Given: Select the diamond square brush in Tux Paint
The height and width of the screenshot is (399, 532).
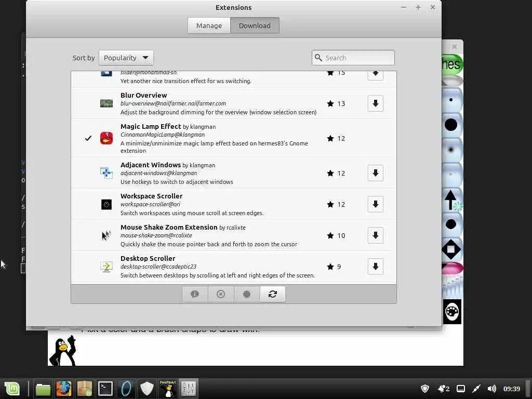Looking at the screenshot, I should (451, 249).
